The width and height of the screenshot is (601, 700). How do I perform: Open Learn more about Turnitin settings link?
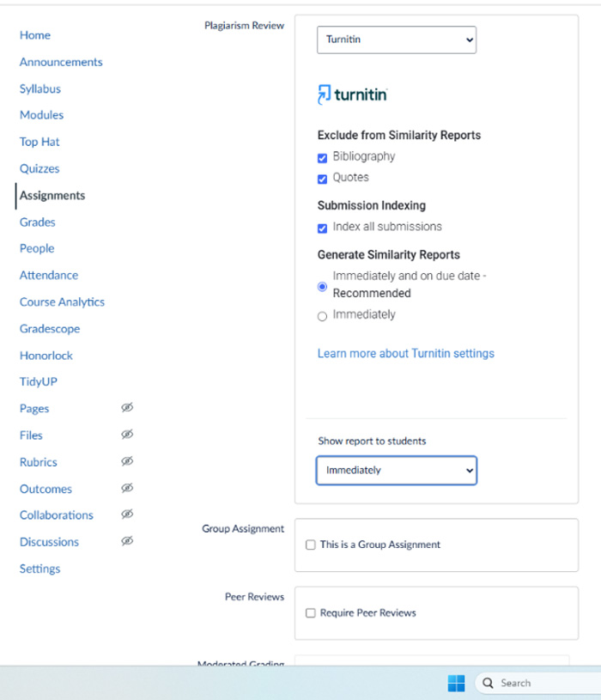tap(405, 353)
